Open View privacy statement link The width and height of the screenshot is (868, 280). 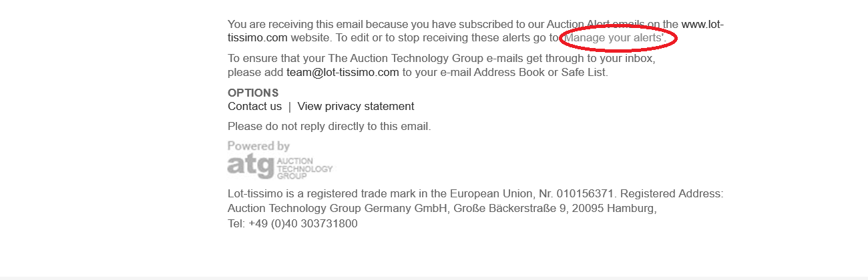[356, 107]
